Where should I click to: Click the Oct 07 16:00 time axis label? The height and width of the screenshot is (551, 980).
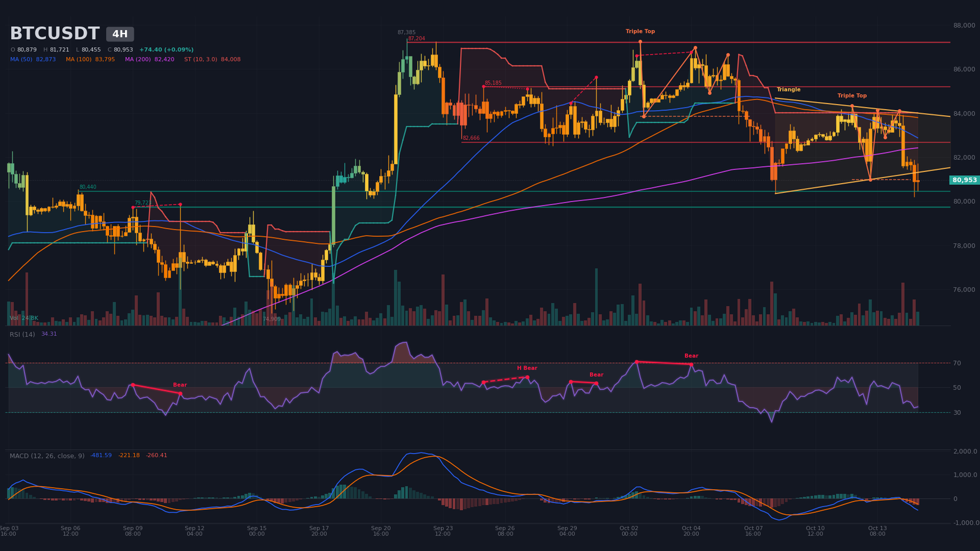point(753,531)
